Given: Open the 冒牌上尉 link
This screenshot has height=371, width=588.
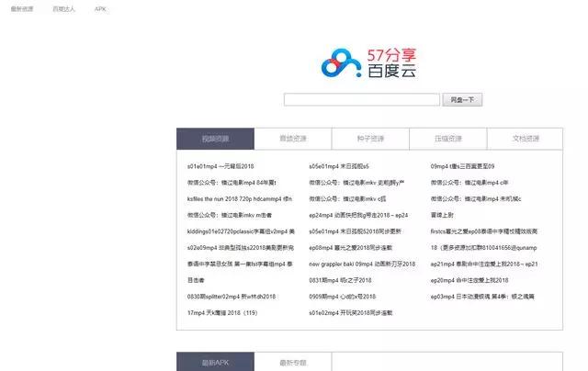Looking at the screenshot, I should [442, 215].
